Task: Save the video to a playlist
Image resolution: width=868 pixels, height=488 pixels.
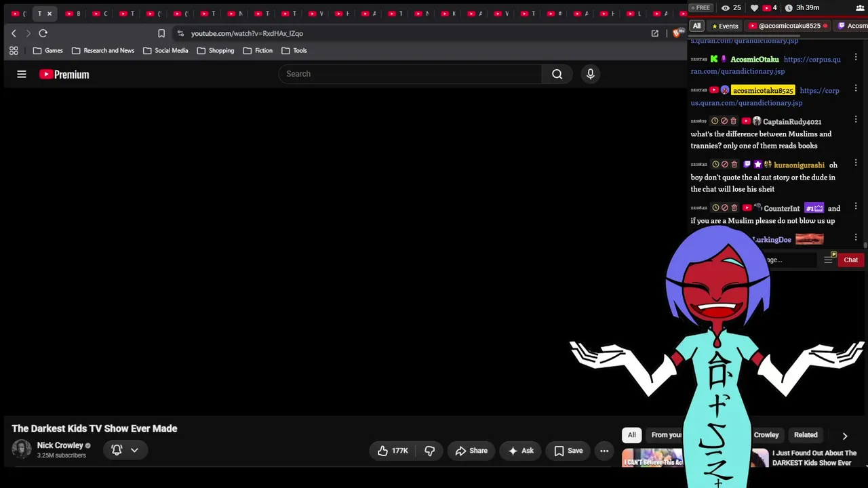Action: (568, 451)
